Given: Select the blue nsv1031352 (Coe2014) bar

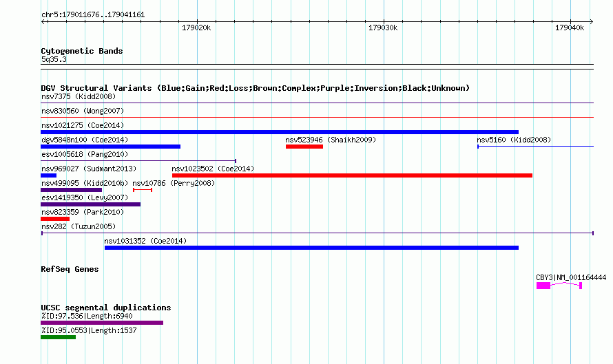Looking at the screenshot, I should 311,248.
